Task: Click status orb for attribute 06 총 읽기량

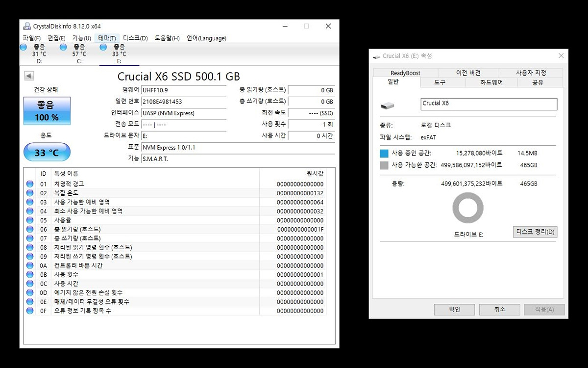Action: (x=30, y=229)
